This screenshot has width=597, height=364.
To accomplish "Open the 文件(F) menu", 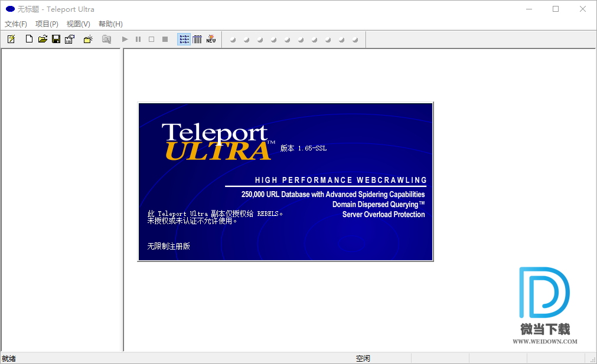I will point(15,24).
